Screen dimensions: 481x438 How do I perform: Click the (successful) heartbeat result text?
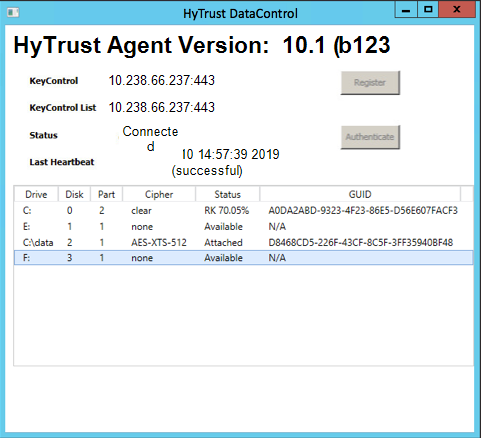[x=207, y=171]
